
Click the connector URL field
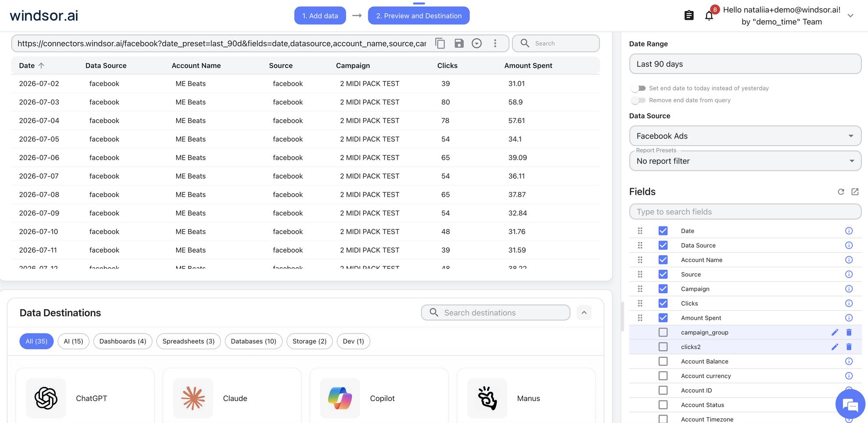tap(222, 43)
